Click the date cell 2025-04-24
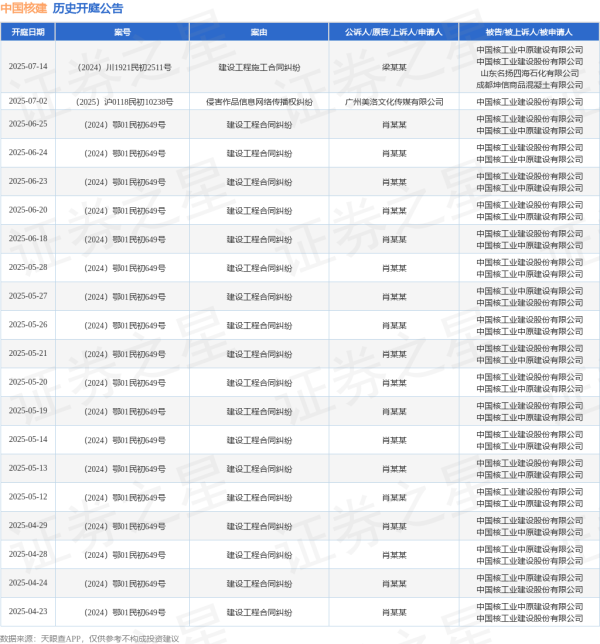The width and height of the screenshot is (600, 644). [x=28, y=583]
